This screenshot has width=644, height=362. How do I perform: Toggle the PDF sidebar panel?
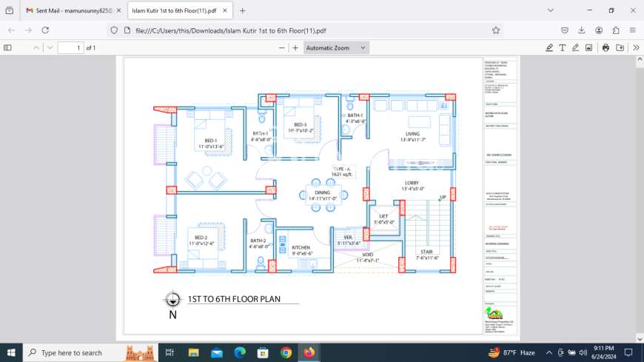click(8, 47)
